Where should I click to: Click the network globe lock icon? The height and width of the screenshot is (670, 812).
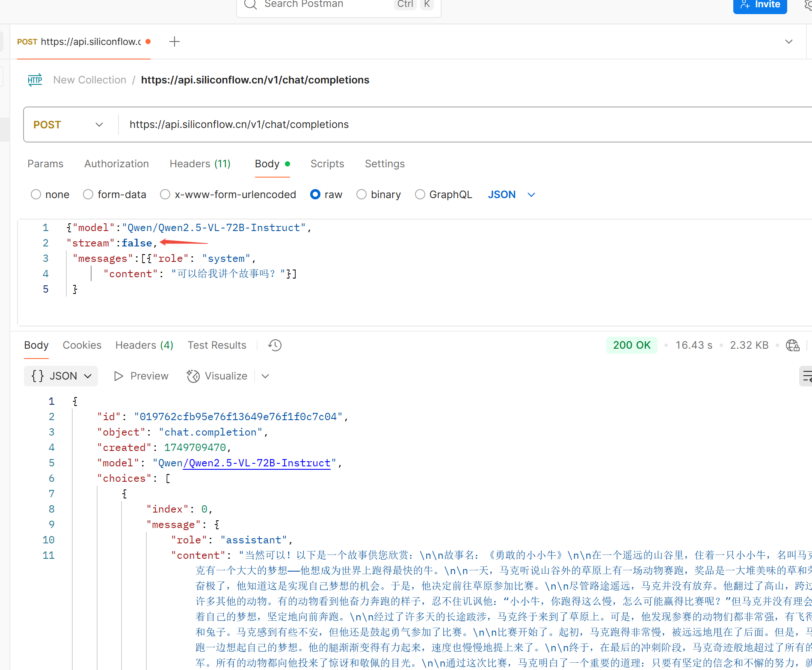(x=792, y=345)
